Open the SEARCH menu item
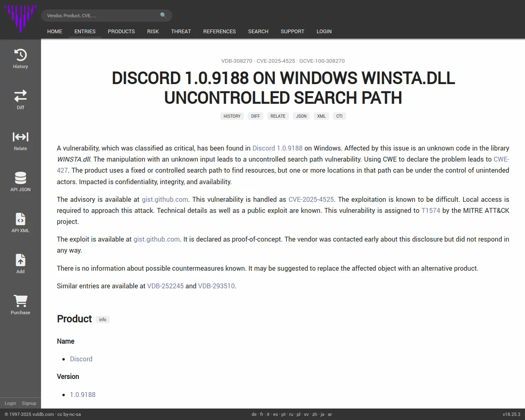Image resolution: width=525 pixels, height=420 pixels. [258, 31]
